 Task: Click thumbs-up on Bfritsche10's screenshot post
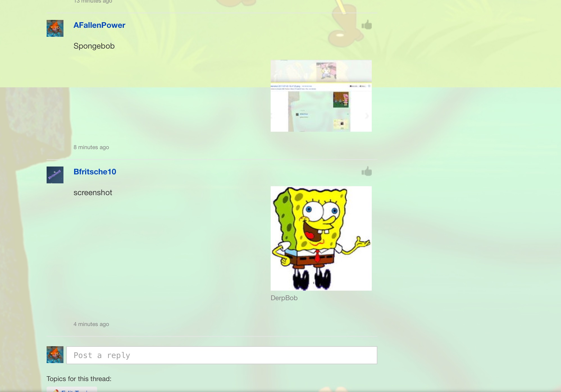tap(366, 171)
